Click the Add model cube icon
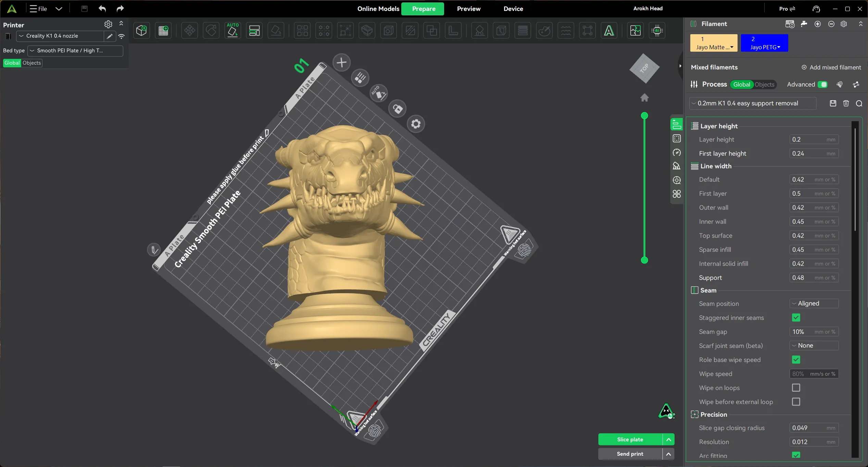This screenshot has height=467, width=868. [x=141, y=31]
